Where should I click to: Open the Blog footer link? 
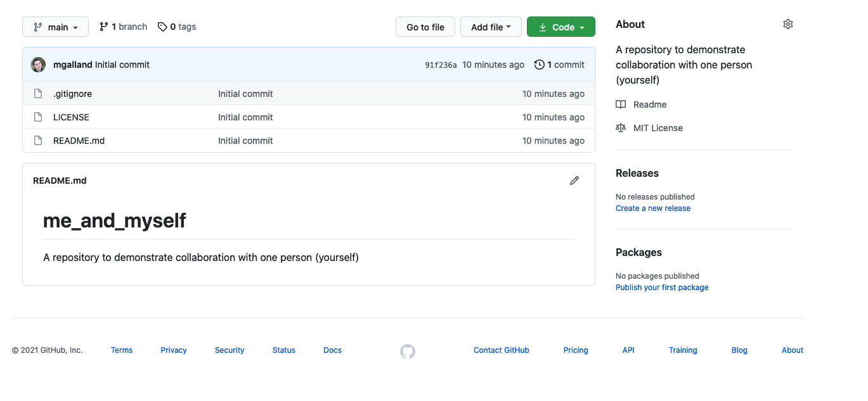tap(739, 350)
